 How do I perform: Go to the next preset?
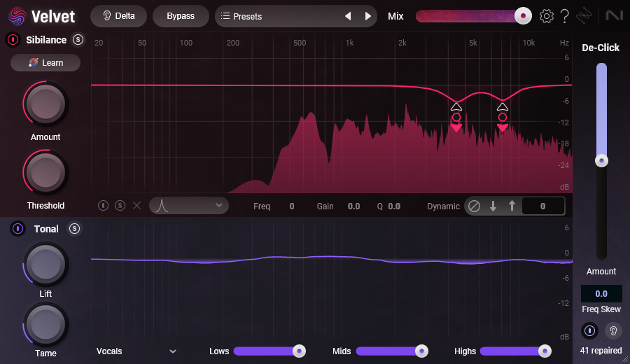coord(367,16)
